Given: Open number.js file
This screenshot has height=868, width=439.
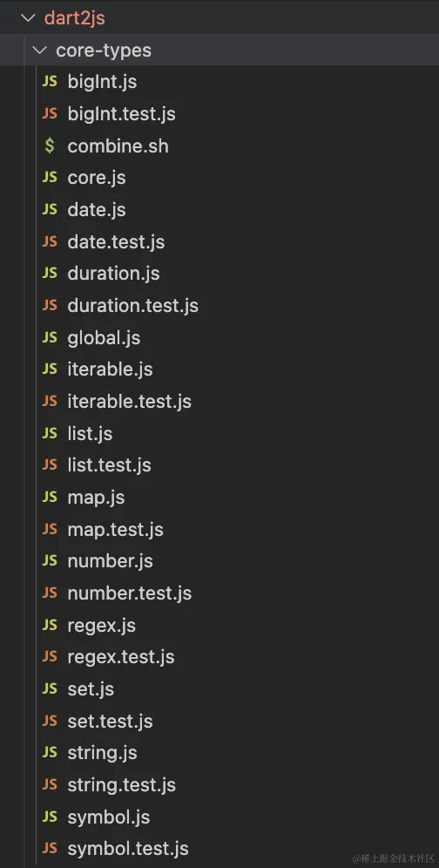Looking at the screenshot, I should tap(110, 562).
